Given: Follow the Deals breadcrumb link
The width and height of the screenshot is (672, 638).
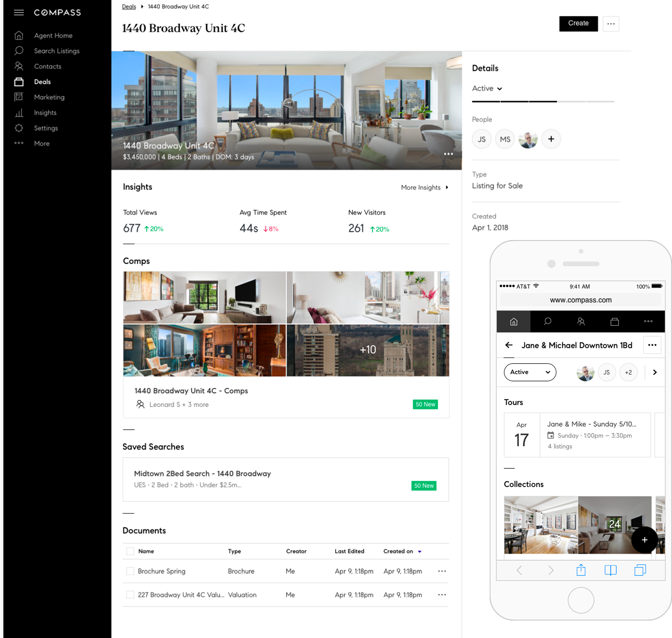Looking at the screenshot, I should point(129,6).
